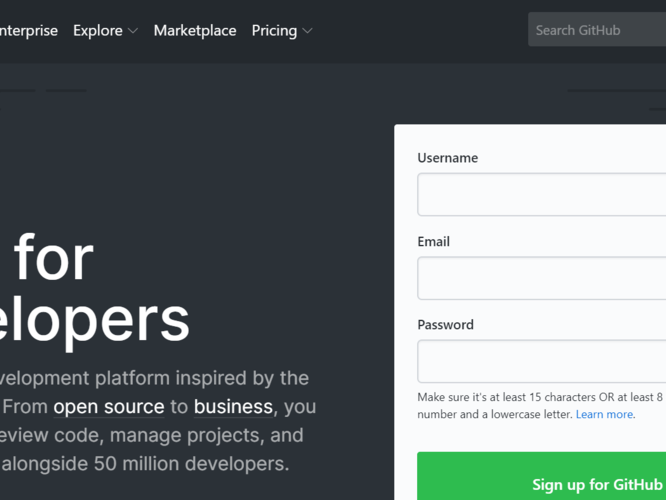Click into the Password field
This screenshot has width=666, height=500.
pos(542,362)
